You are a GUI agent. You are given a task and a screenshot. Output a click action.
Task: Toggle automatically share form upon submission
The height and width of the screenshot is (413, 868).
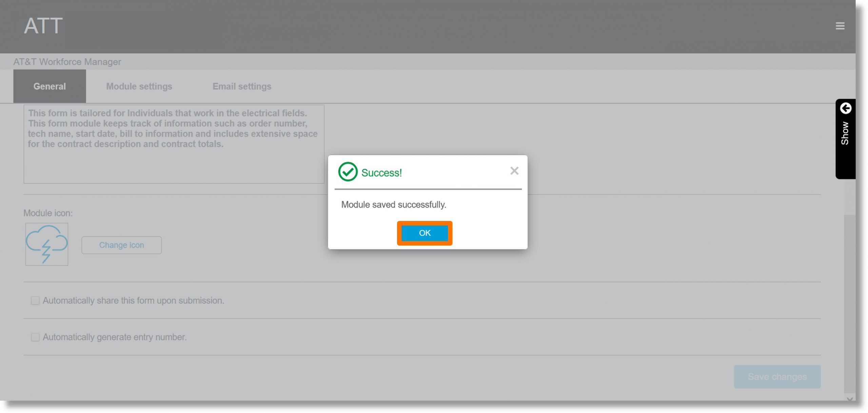click(x=34, y=300)
